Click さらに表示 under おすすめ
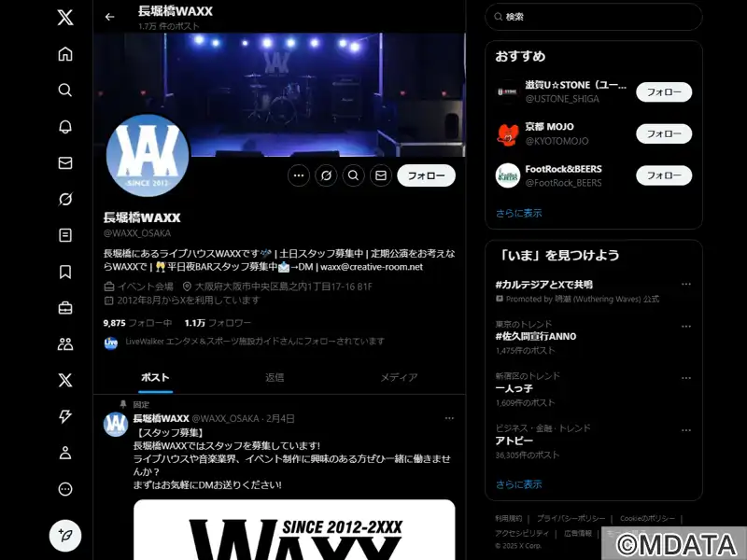The width and height of the screenshot is (747, 560). pyautogui.click(x=518, y=214)
